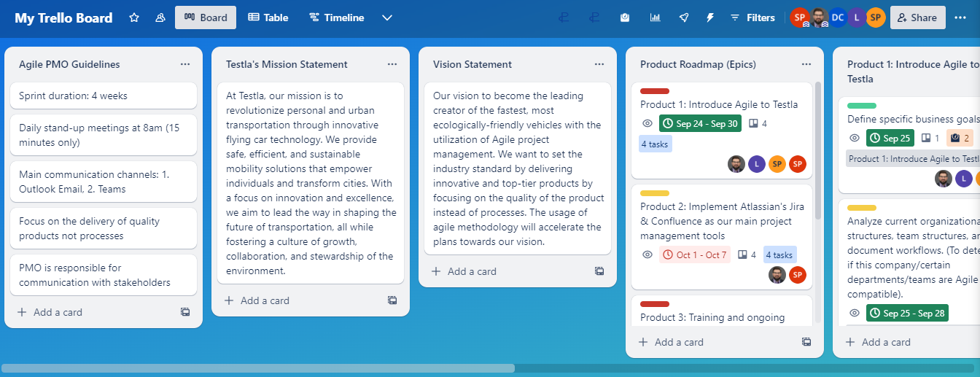Click the orange power-up badge showing 2
The height and width of the screenshot is (377, 980).
960,138
